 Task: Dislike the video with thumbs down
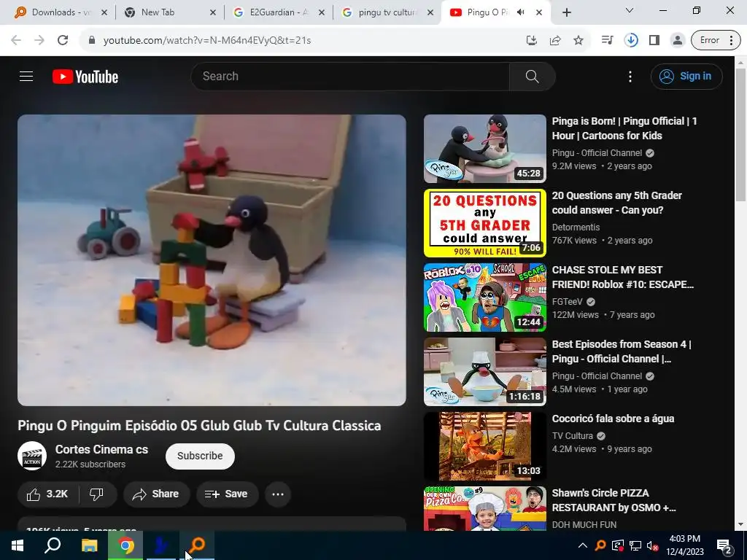coord(97,494)
